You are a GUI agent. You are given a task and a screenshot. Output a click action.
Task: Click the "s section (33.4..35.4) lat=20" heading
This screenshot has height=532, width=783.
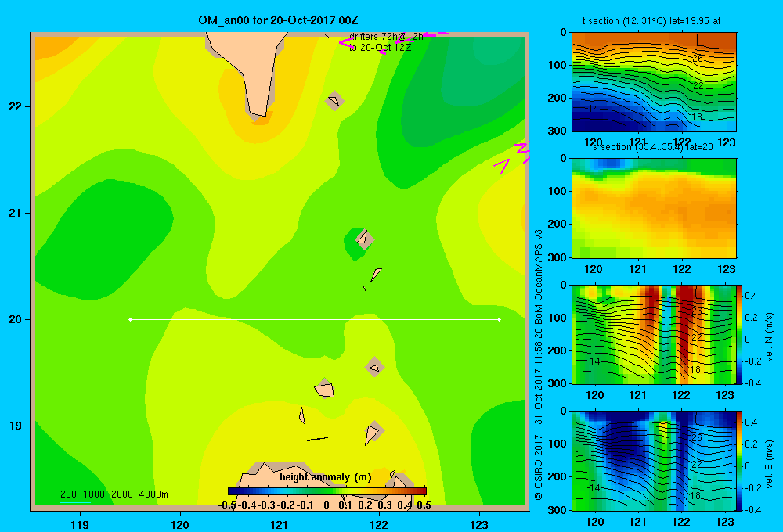pyautogui.click(x=653, y=147)
